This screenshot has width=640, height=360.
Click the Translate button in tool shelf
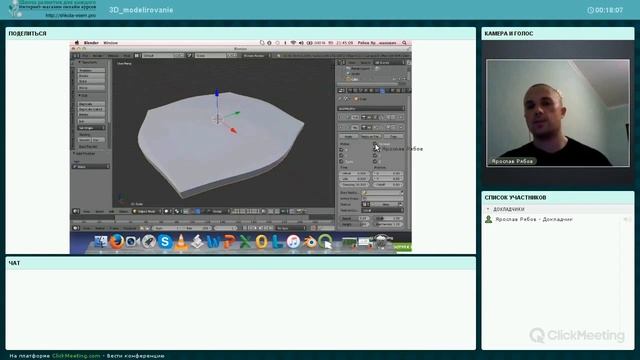click(91, 70)
